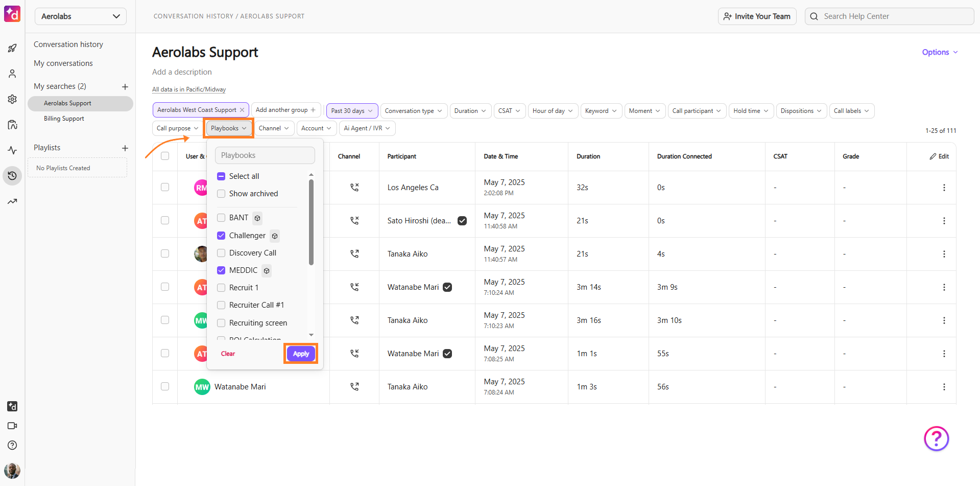Select all rows with header checkbox
The height and width of the screenshot is (486, 980).
[165, 156]
